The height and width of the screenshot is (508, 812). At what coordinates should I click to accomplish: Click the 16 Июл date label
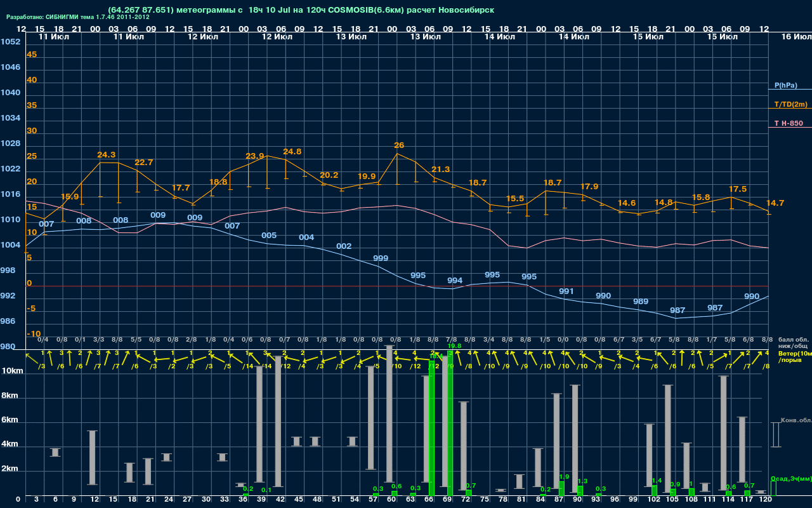coord(796,37)
